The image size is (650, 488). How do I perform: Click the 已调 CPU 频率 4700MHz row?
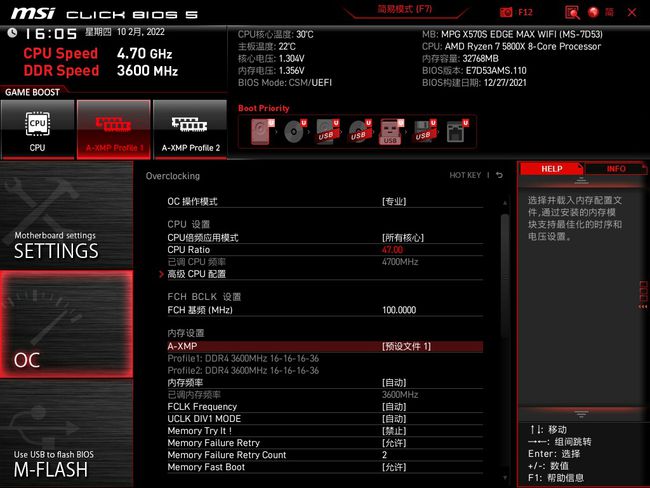pos(325,262)
